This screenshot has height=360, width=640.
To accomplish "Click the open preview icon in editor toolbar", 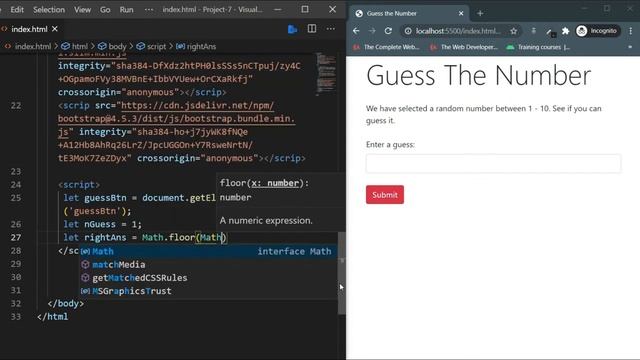I will coord(292,29).
